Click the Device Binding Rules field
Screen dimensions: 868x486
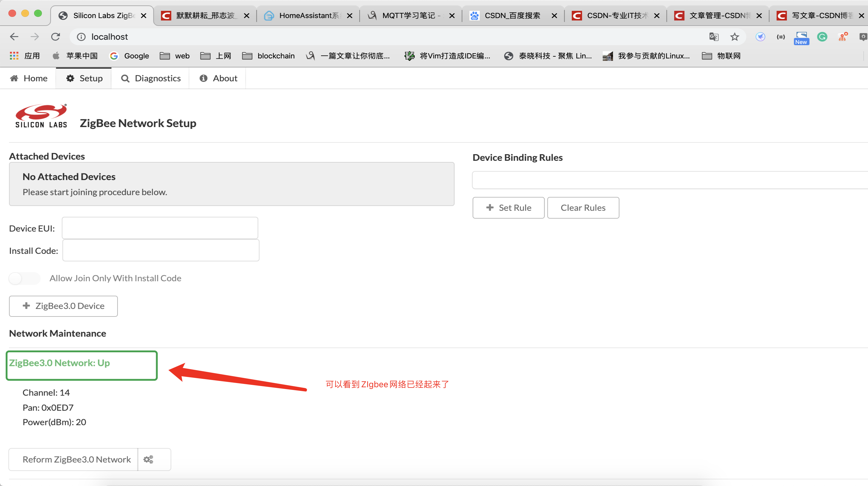670,180
